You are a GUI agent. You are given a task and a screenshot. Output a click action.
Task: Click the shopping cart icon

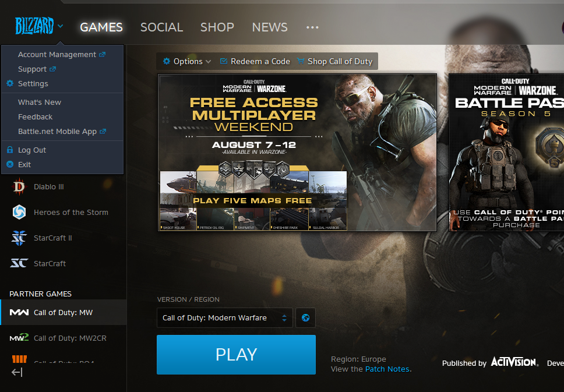(300, 61)
